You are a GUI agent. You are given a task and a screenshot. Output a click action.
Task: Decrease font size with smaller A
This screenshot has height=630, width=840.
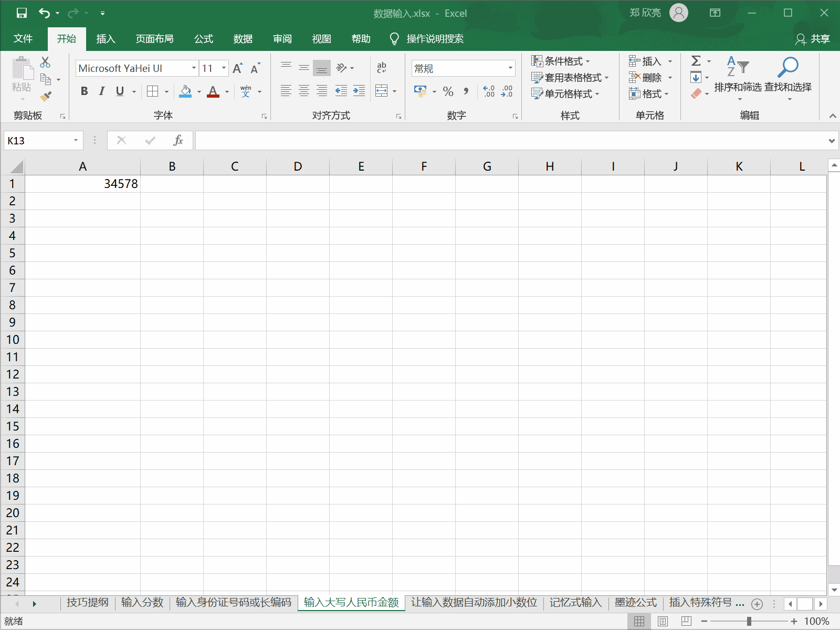pyautogui.click(x=255, y=68)
